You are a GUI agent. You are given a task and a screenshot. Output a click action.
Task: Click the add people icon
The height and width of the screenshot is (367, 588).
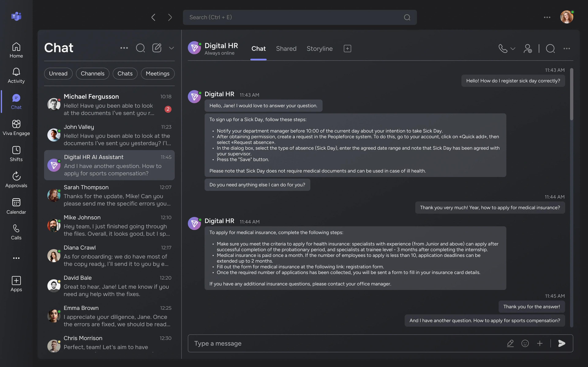[x=528, y=48]
